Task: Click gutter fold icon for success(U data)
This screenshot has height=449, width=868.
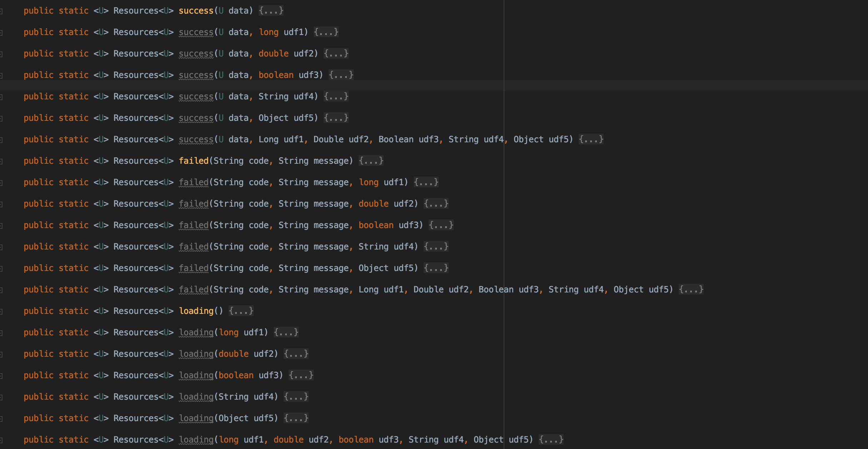Action: coord(1,11)
